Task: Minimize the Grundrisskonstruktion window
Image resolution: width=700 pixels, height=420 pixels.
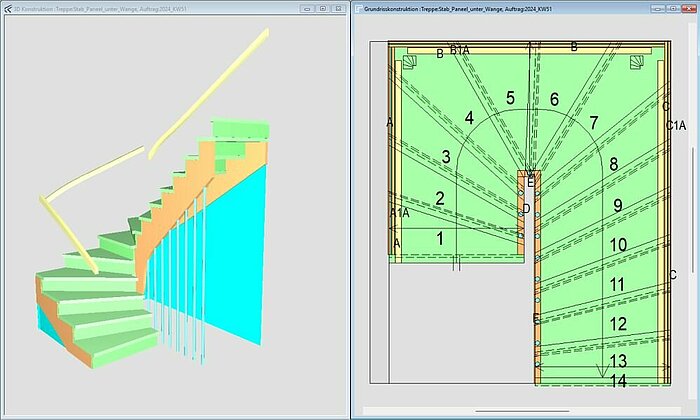Action: [x=656, y=8]
